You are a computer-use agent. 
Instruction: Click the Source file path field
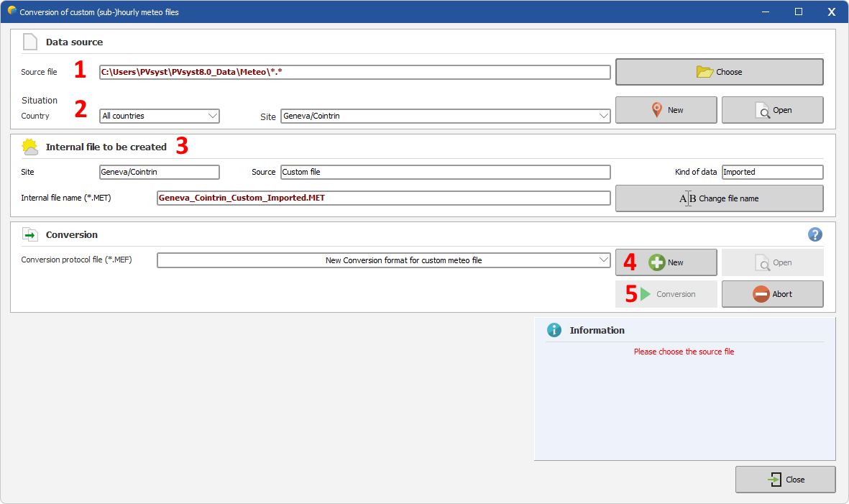(x=354, y=72)
